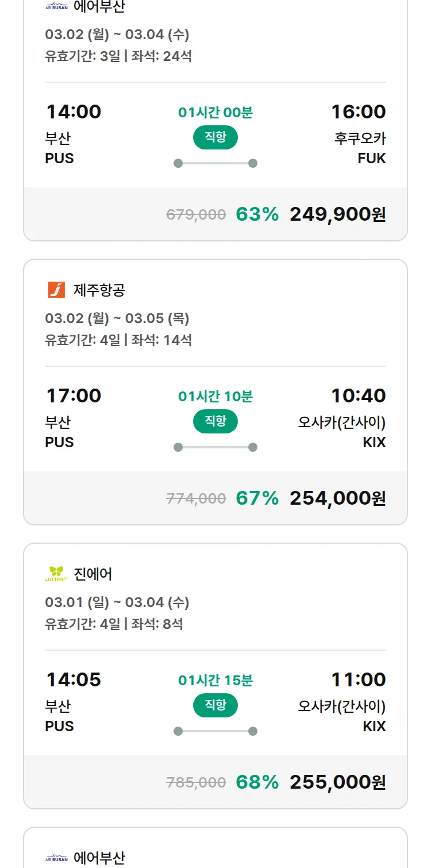Select the 03.01 (일) ~ 03.04 (수) date range

tap(117, 602)
